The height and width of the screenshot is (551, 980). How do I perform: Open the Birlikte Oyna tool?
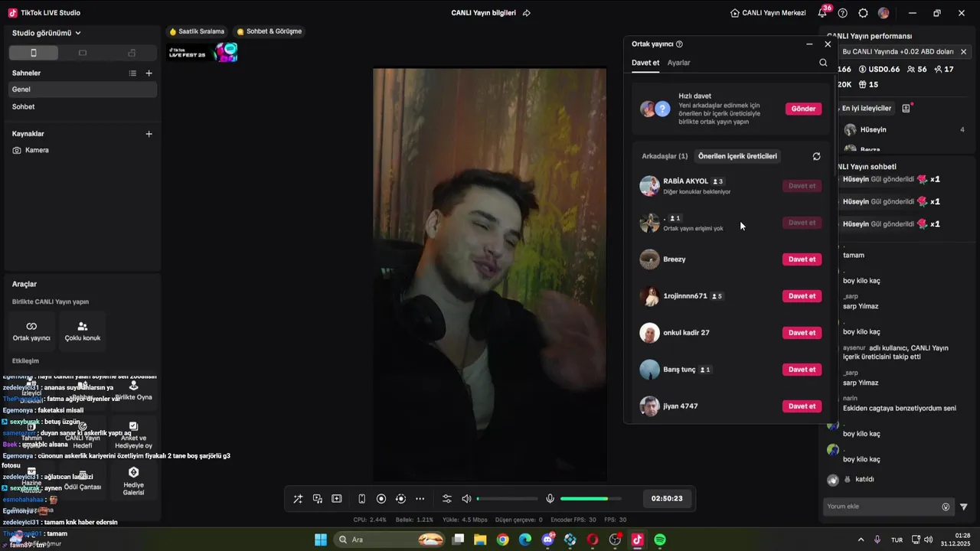(133, 391)
